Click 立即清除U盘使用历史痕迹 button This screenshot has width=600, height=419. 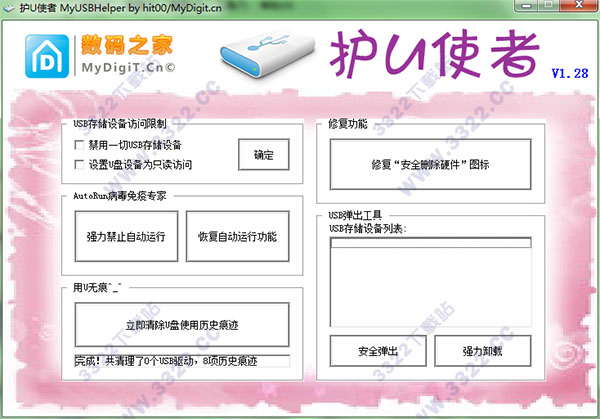182,325
